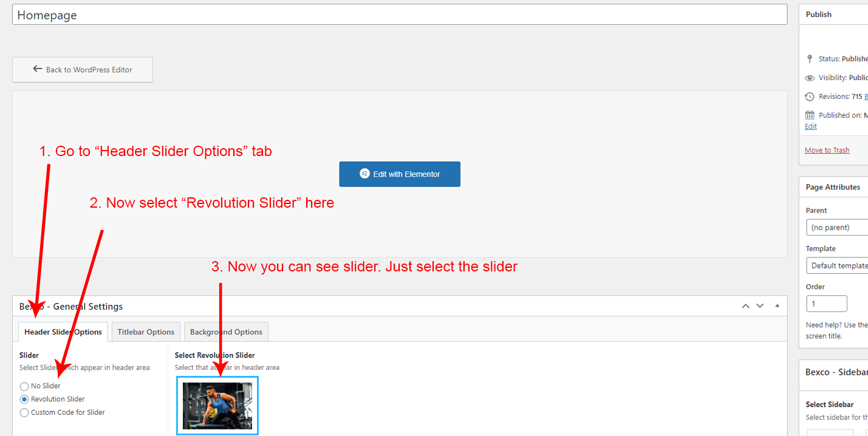This screenshot has height=436, width=868.
Task: Open the Parent page dropdown
Action: pos(837,228)
